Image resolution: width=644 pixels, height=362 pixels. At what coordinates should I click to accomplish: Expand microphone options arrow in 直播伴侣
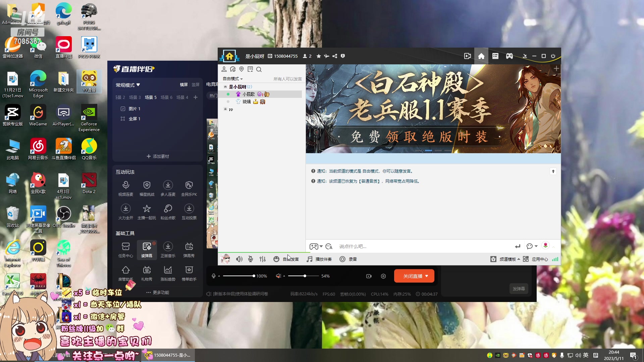(219, 276)
